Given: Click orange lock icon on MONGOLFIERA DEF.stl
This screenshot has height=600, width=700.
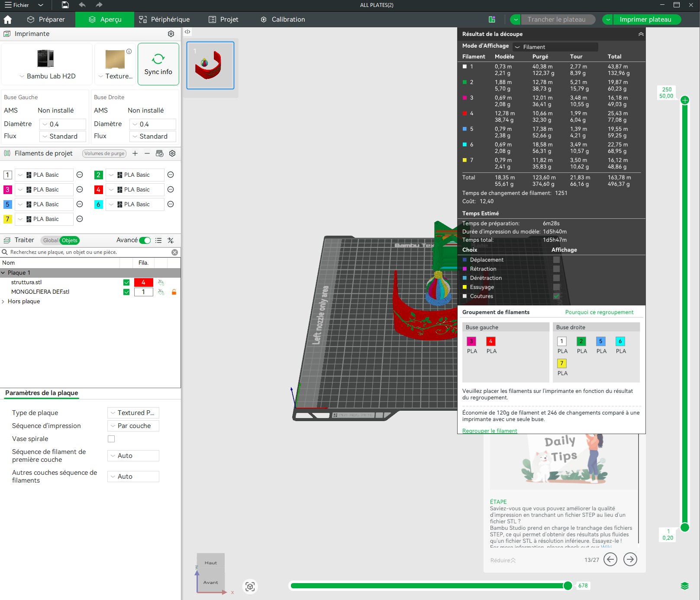Looking at the screenshot, I should pyautogui.click(x=174, y=292).
